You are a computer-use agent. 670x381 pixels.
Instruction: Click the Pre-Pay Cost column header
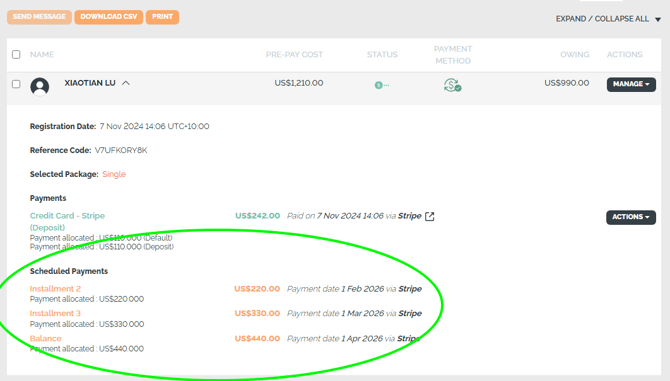[294, 54]
